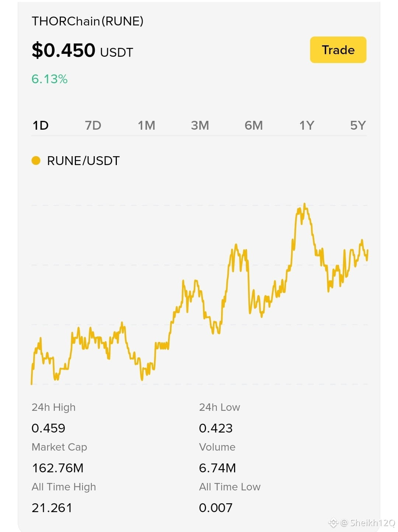Show the 5Y timeframe chart
This screenshot has width=398, height=532.
pos(358,126)
